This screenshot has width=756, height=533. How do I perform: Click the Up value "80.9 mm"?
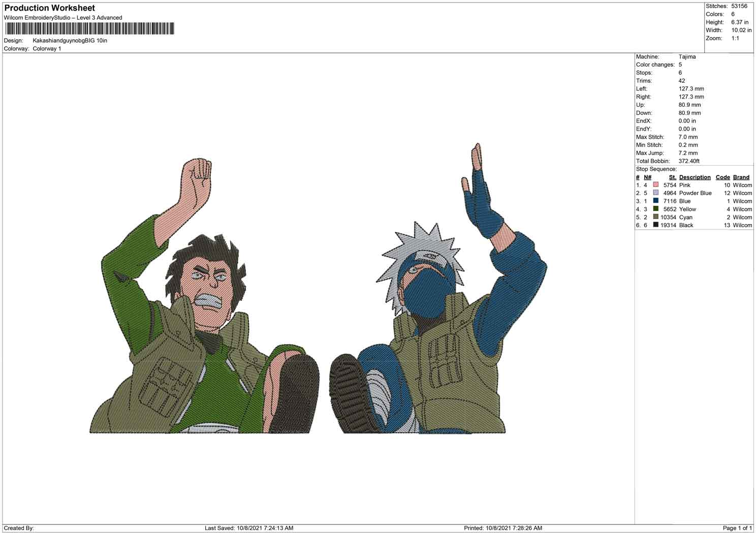coord(689,105)
